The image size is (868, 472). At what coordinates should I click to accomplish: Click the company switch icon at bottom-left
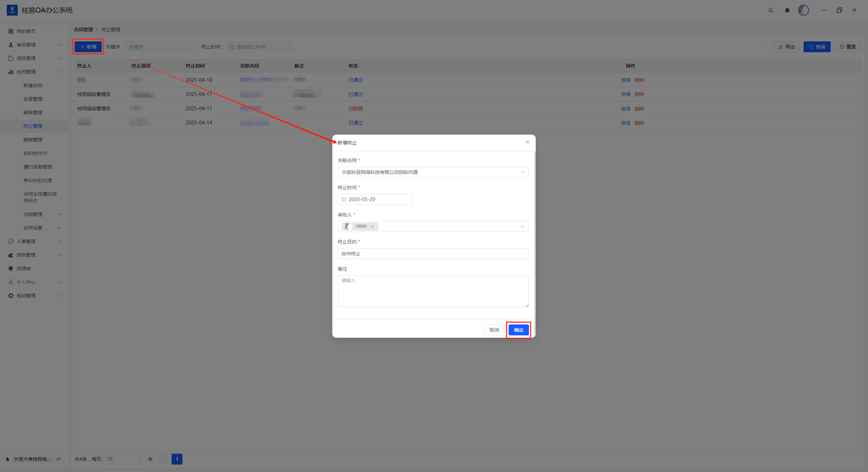(59, 459)
